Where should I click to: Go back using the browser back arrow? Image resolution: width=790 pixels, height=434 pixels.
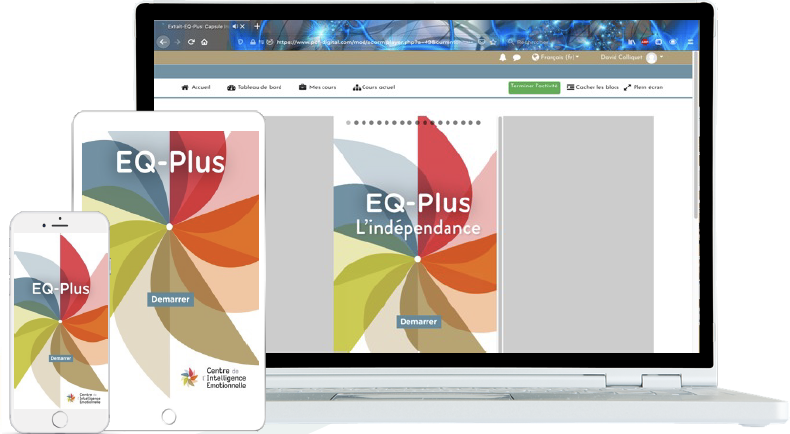[x=163, y=42]
